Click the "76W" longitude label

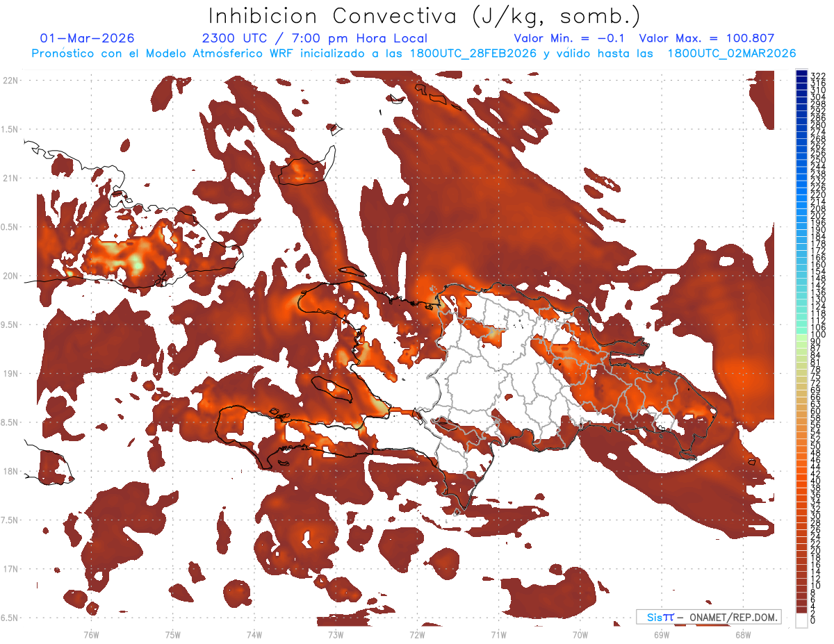91,634
